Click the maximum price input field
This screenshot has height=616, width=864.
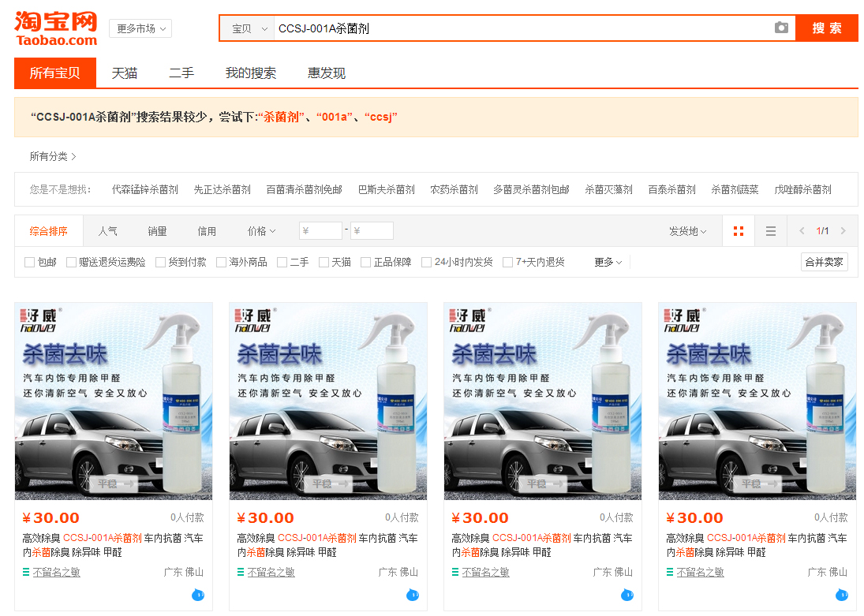pyautogui.click(x=372, y=231)
